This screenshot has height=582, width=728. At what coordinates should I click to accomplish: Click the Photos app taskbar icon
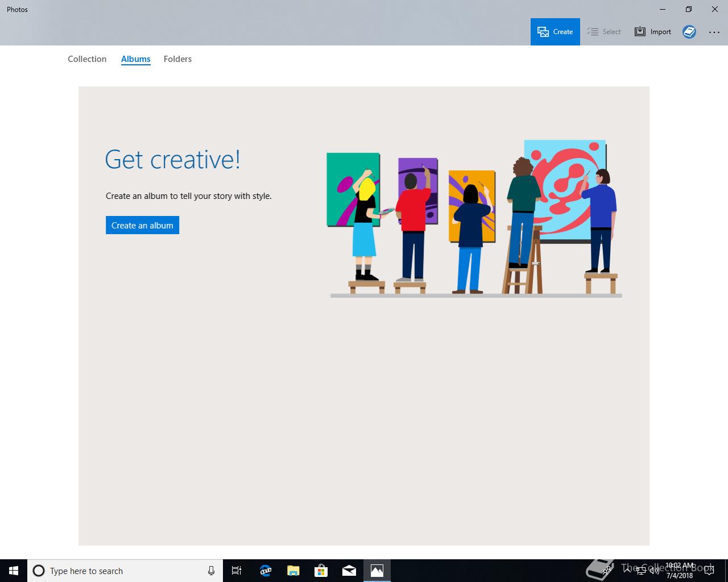[x=377, y=571]
